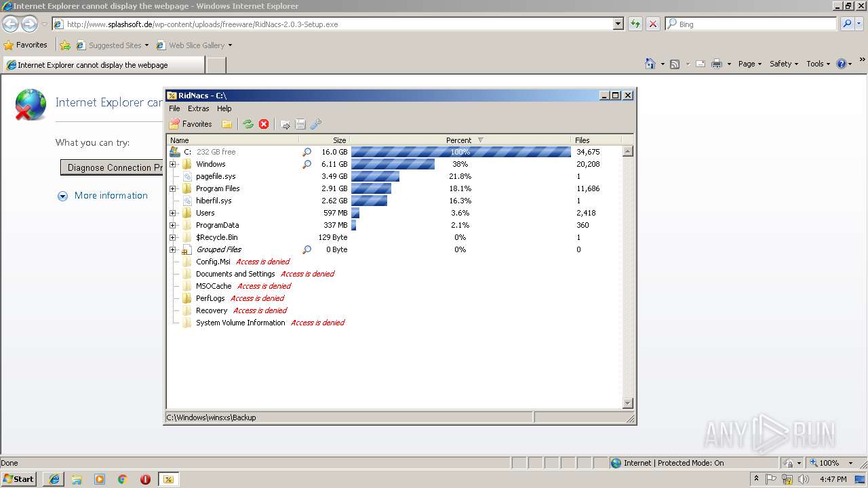This screenshot has width=868, height=488.
Task: Click the export arrow icon in RidNacs toolbar
Action: (285, 124)
